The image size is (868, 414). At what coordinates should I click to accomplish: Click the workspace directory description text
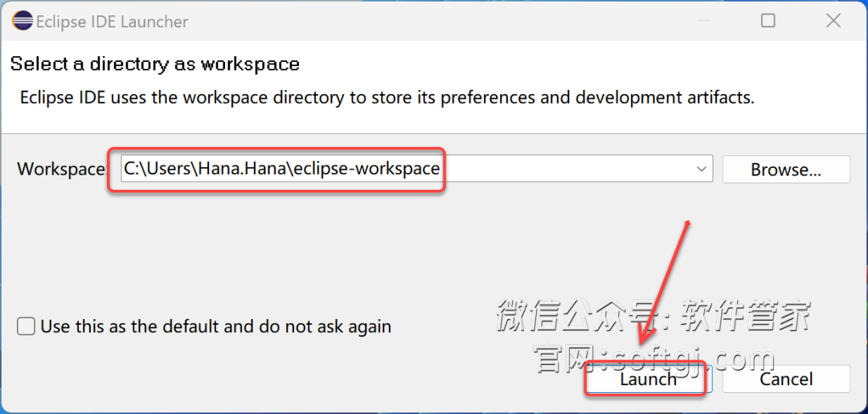[x=387, y=98]
